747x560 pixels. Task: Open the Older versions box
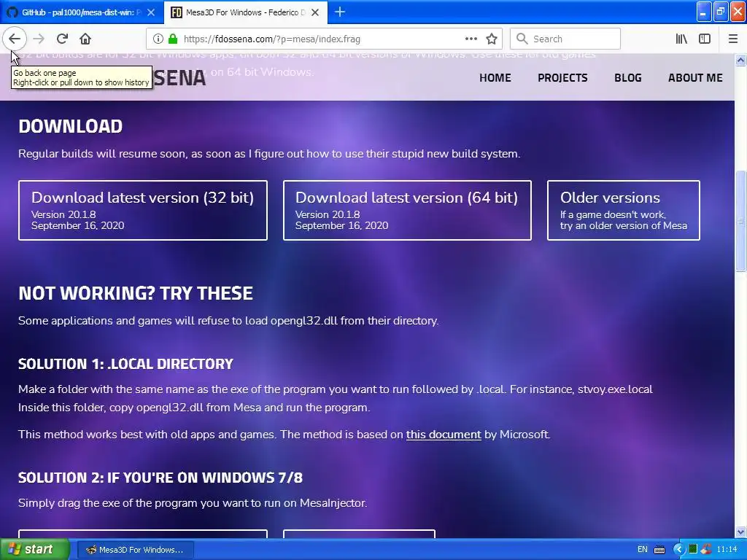point(624,210)
